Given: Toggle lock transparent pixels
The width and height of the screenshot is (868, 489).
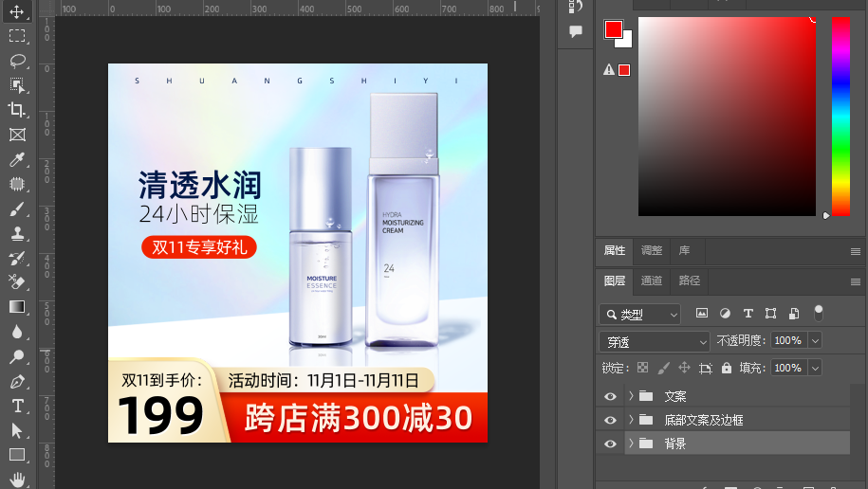Looking at the screenshot, I should pyautogui.click(x=642, y=368).
